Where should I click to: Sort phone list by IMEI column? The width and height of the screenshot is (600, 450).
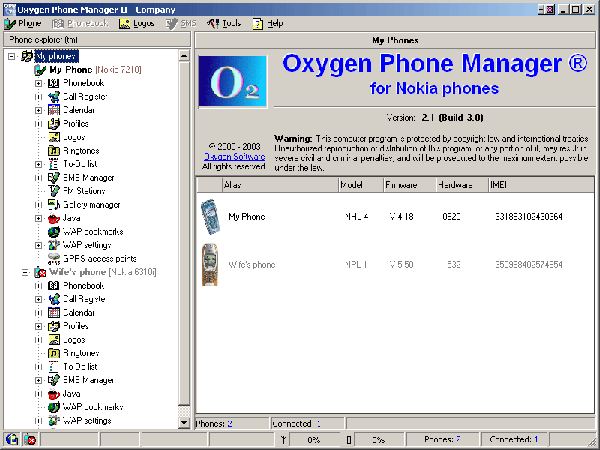click(x=541, y=185)
